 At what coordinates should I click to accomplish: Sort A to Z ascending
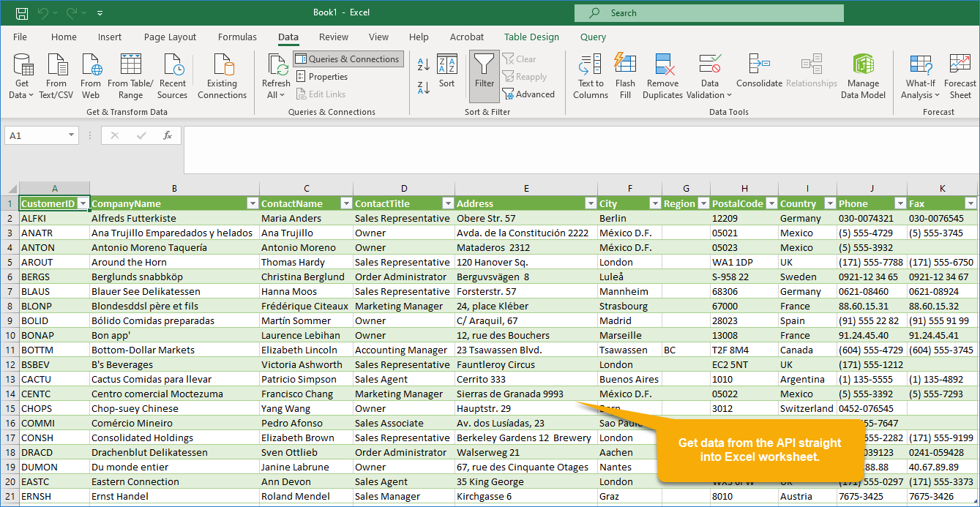(424, 64)
